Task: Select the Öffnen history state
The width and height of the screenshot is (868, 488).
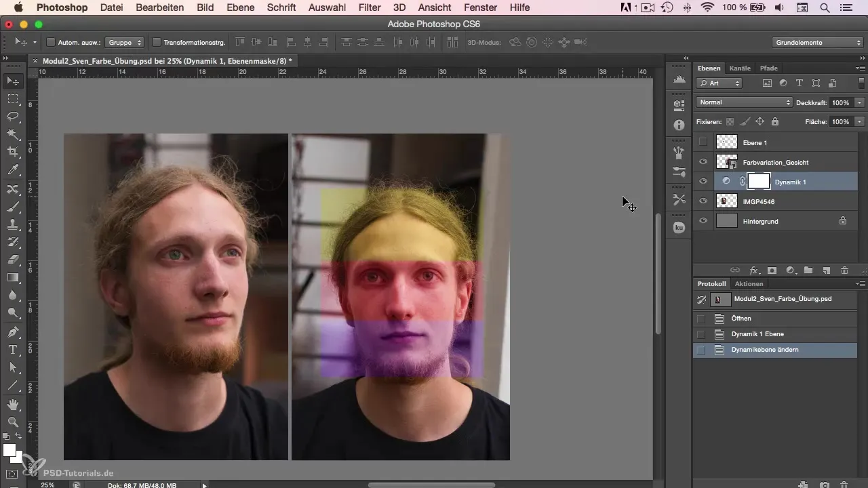Action: [775, 319]
